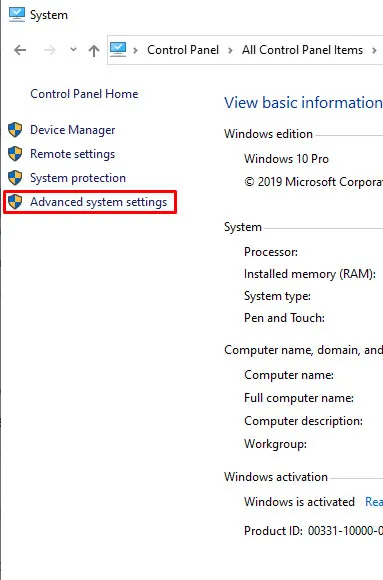Expand the chevron after Control Panel breadcrumb

coord(231,50)
